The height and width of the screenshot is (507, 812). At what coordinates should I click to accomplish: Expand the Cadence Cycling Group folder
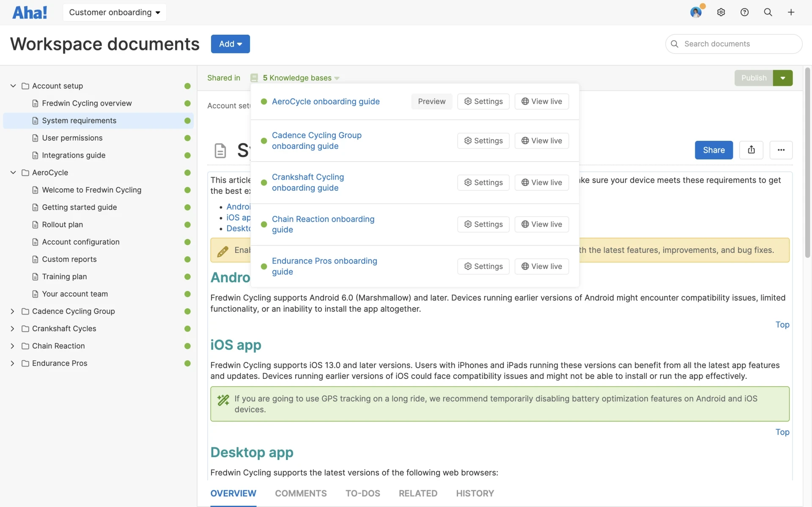[x=13, y=311]
